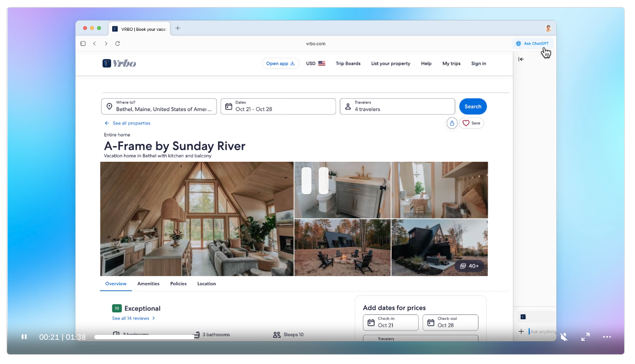Edit the Where to destination field

159,106
